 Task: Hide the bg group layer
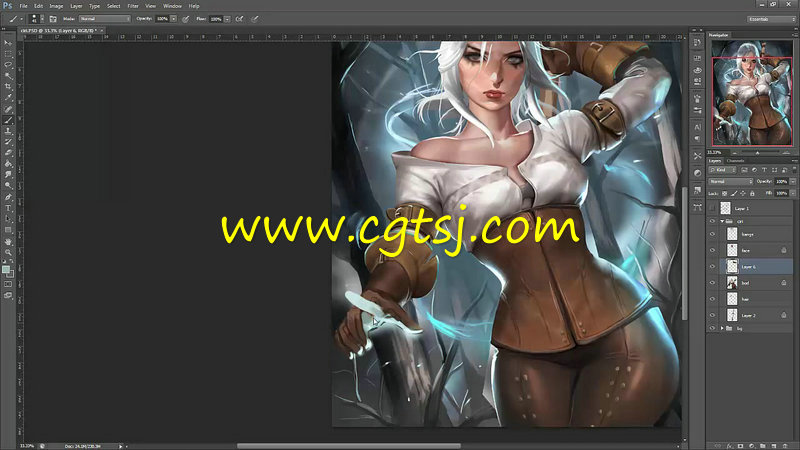coord(712,329)
